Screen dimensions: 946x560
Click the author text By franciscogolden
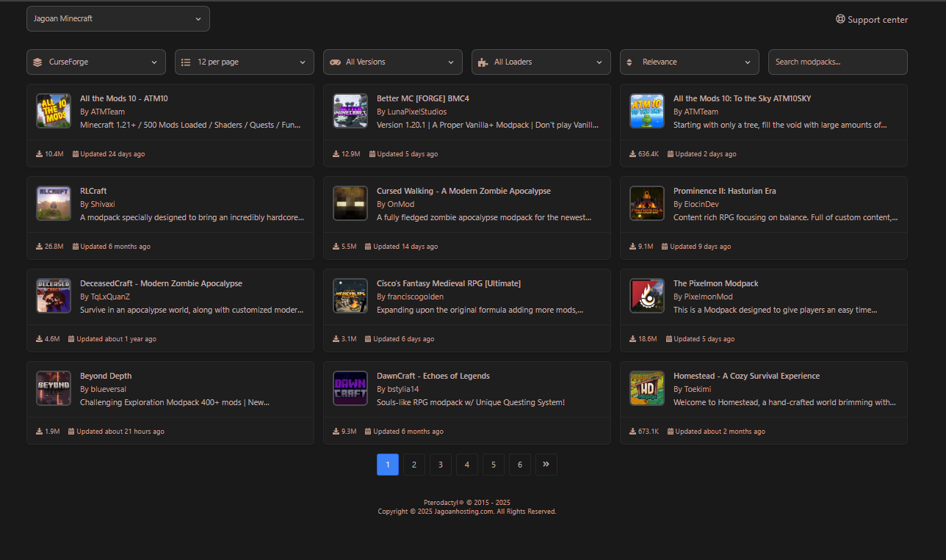tap(410, 297)
